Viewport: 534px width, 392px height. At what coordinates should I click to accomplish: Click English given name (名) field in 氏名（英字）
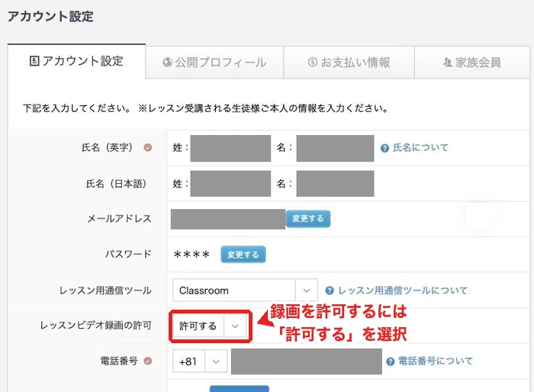335,148
